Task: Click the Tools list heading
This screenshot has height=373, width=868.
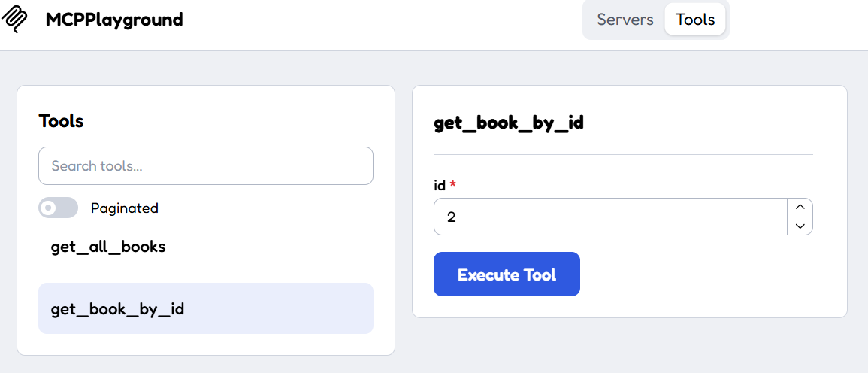Action: click(61, 121)
